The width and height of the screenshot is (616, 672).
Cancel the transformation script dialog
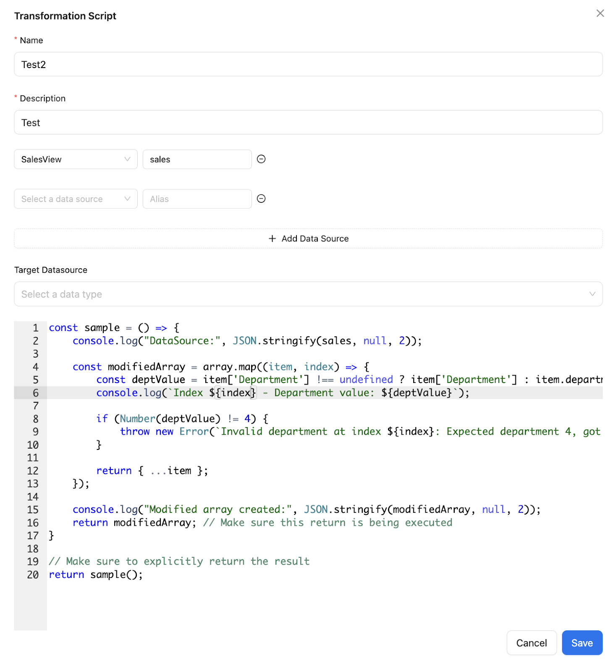point(532,643)
